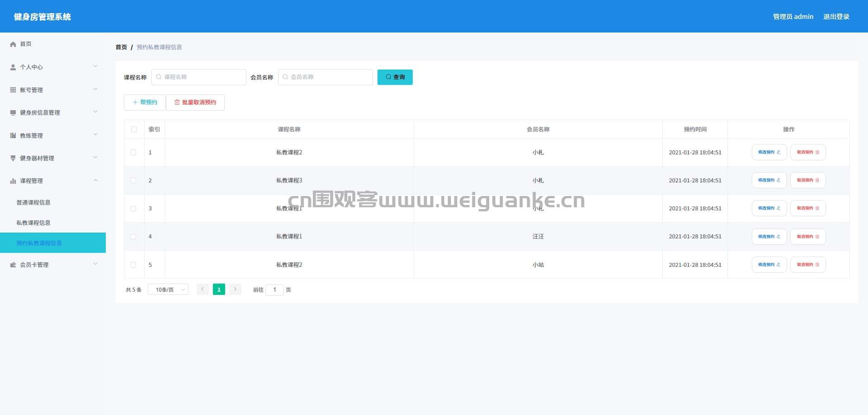Click 退出登录 link
The height and width of the screenshot is (415, 868).
click(836, 17)
